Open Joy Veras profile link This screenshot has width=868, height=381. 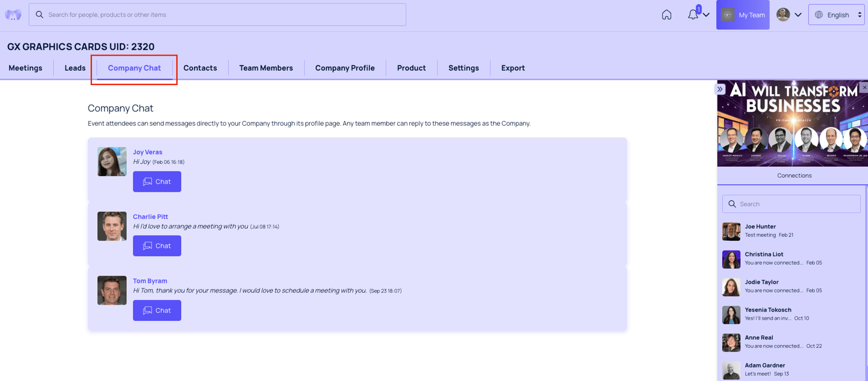148,152
